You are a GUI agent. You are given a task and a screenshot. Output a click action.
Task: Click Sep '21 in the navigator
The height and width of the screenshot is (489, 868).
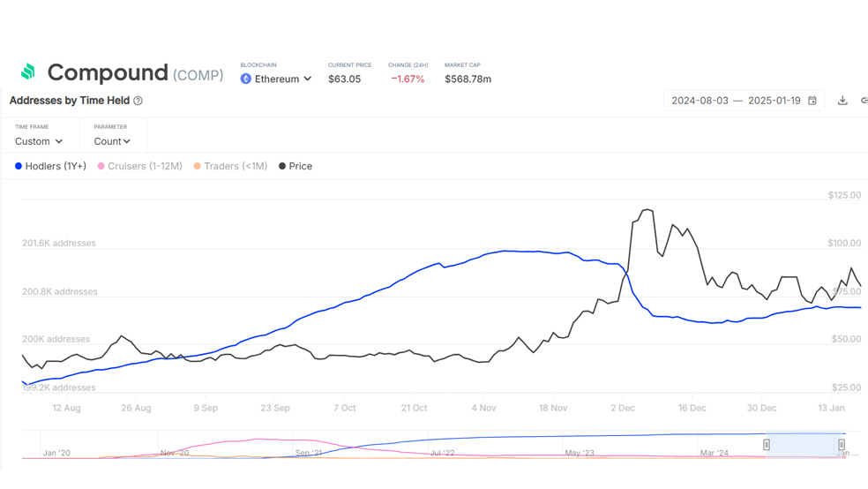point(309,453)
